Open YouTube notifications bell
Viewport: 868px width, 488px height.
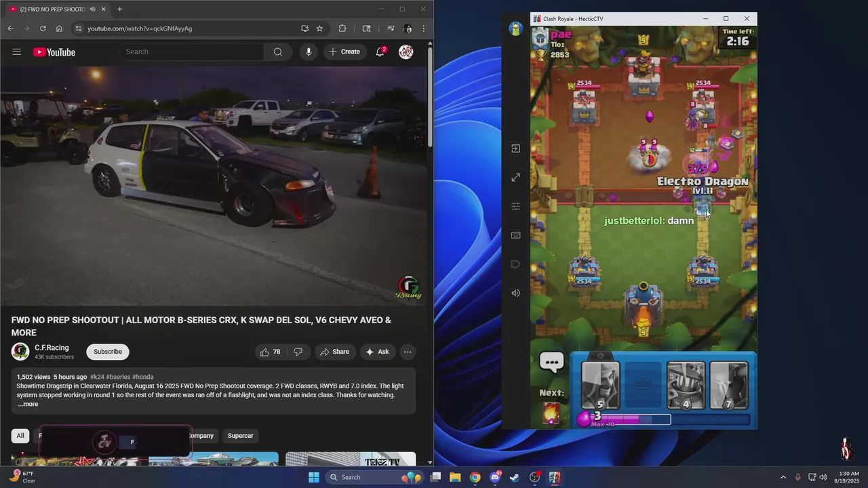click(x=380, y=52)
